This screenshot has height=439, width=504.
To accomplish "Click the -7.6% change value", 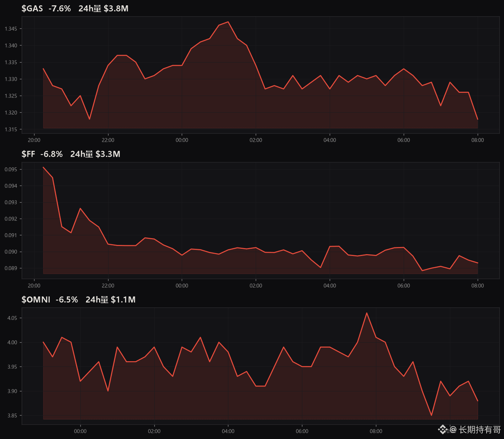I will pyautogui.click(x=60, y=9).
